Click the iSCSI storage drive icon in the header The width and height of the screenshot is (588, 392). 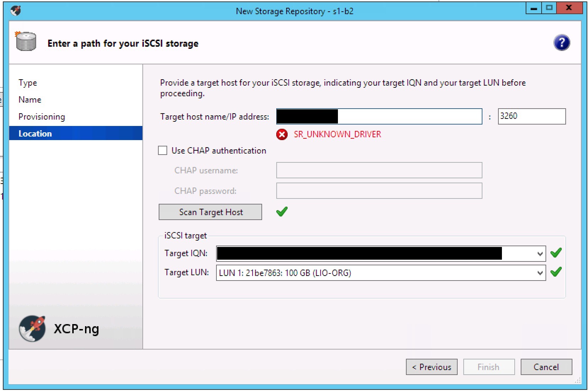[25, 41]
